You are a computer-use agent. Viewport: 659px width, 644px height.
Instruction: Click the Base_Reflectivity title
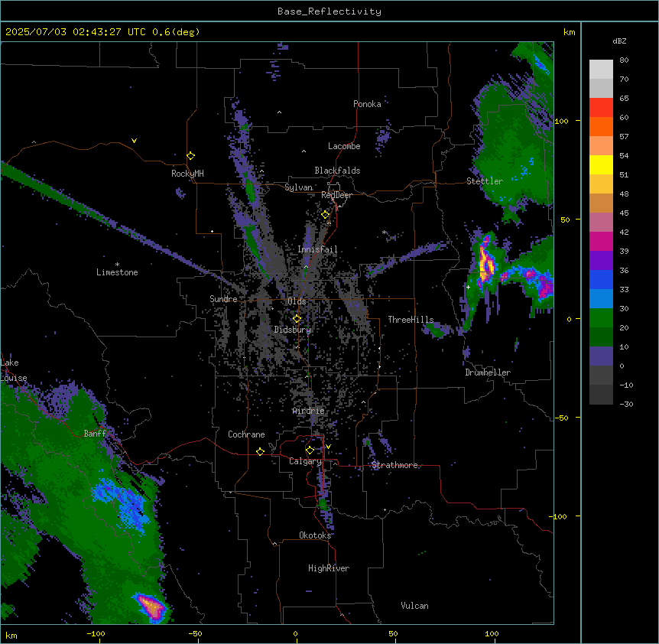click(329, 11)
